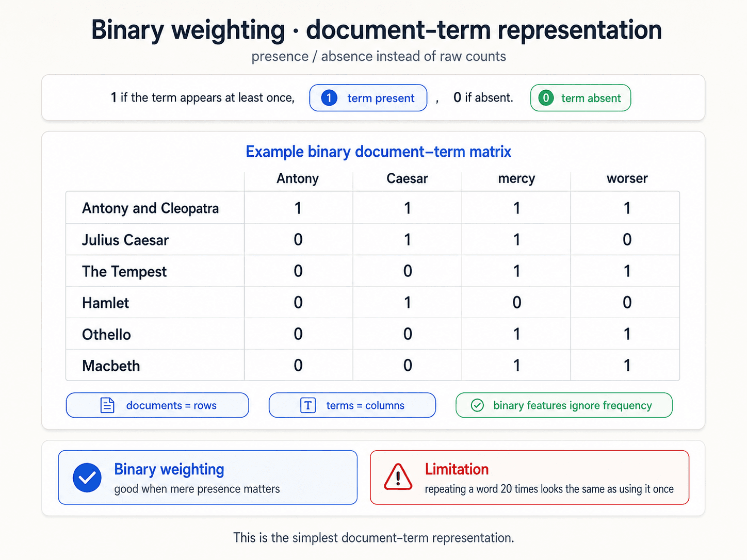747x560 pixels.
Task: Open the Limitation card
Action: coord(529,477)
